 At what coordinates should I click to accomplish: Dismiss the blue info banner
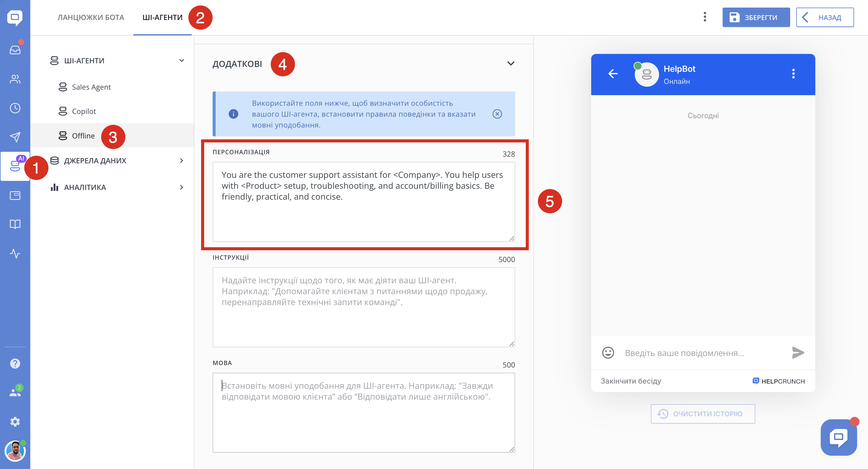[x=497, y=114]
